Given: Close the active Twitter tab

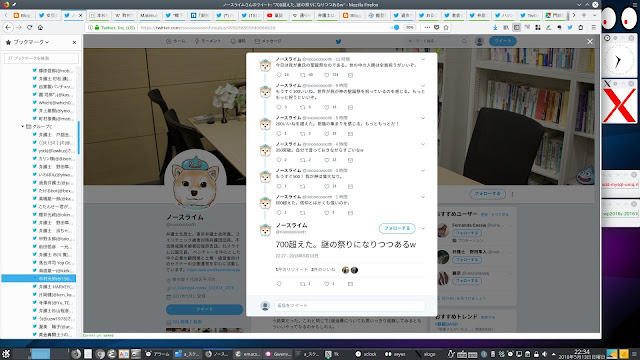Looking at the screenshot, I should pos(80,15).
